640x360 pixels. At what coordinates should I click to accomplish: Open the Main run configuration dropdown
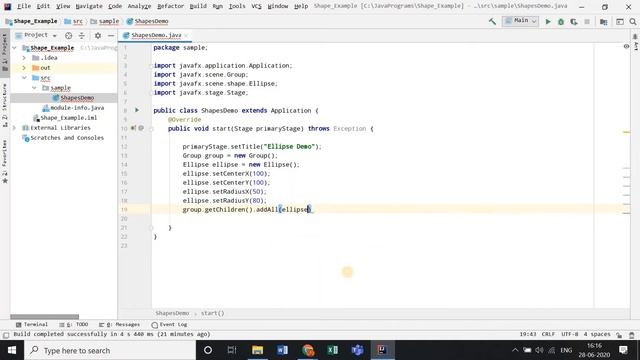click(x=520, y=21)
